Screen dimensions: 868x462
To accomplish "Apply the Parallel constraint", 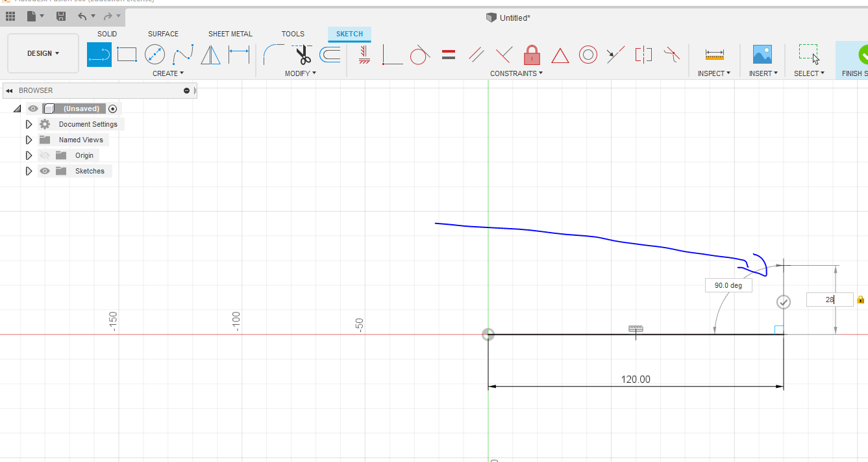I will point(477,55).
